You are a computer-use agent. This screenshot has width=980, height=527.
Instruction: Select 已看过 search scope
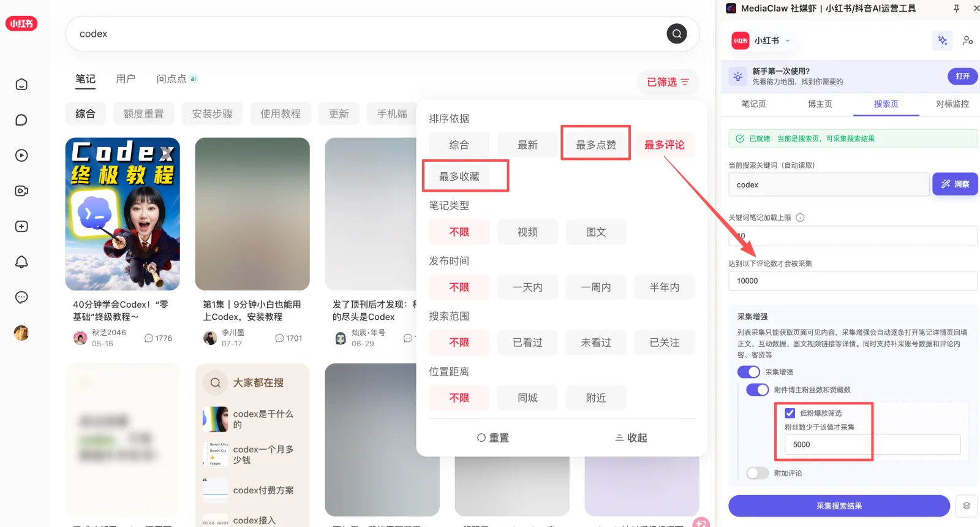[527, 343]
